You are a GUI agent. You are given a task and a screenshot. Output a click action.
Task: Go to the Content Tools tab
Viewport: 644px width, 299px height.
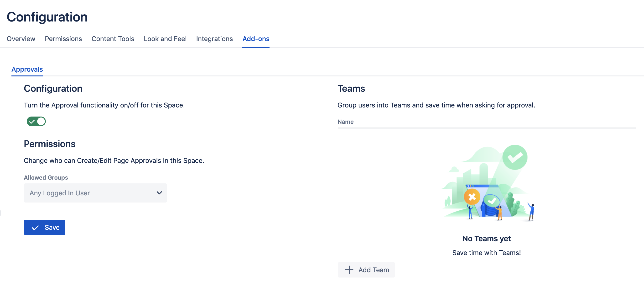click(113, 39)
